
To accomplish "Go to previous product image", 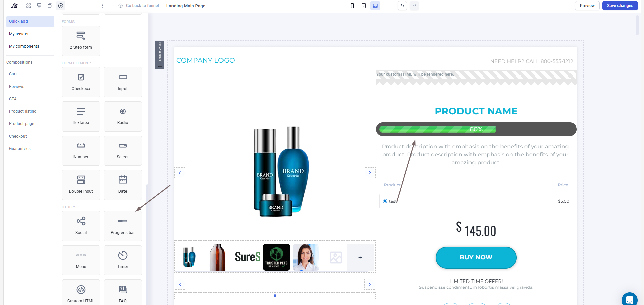I will click(x=180, y=173).
